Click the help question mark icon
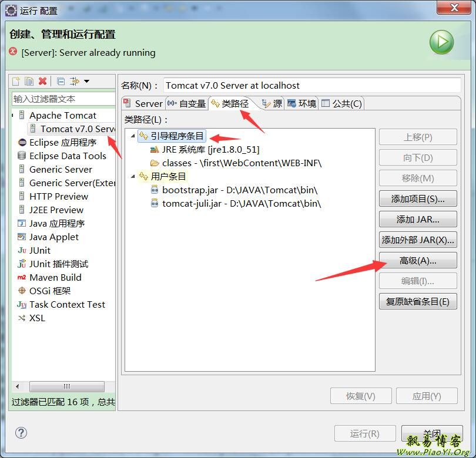The image size is (476, 458). (x=21, y=433)
